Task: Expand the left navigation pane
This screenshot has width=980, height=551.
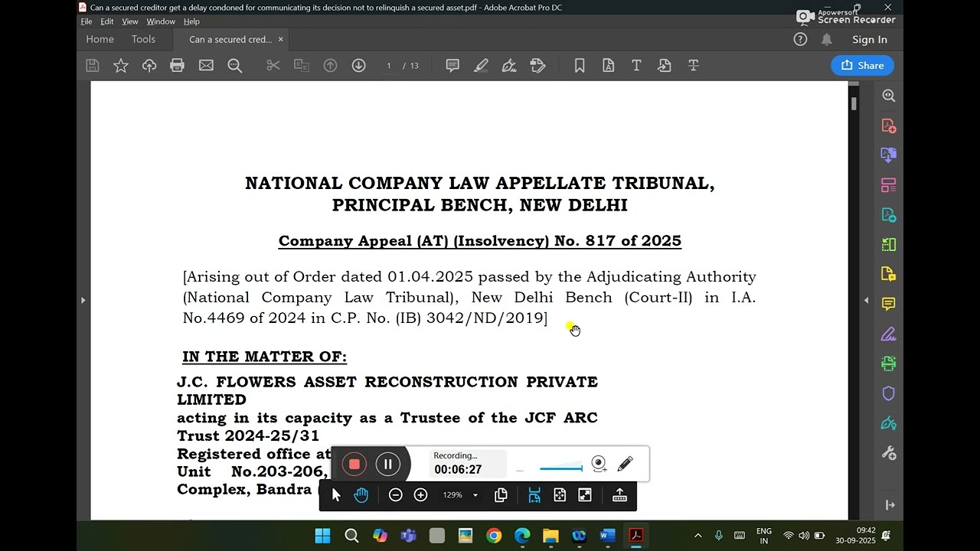Action: (83, 300)
